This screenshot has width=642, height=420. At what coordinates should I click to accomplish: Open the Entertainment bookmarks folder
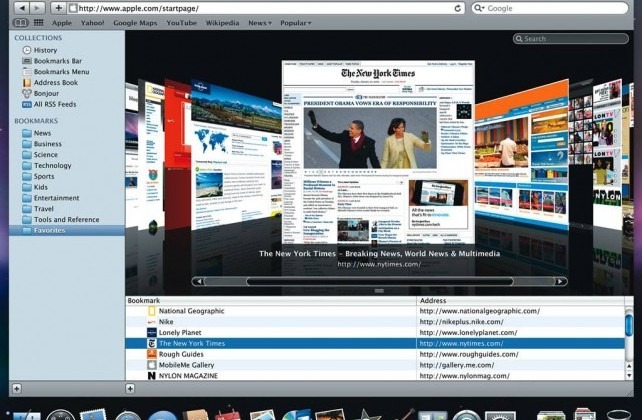point(57,198)
